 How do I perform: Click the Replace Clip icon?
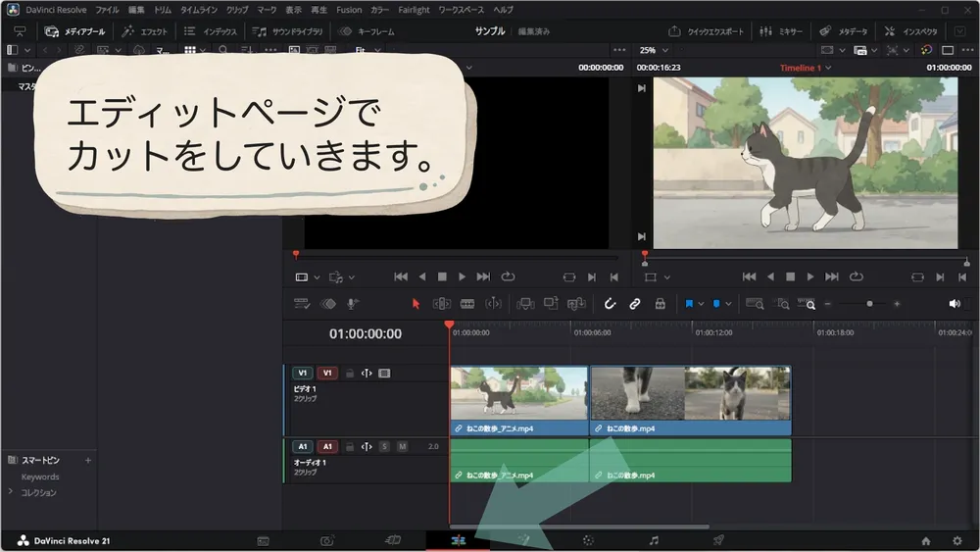tap(576, 304)
